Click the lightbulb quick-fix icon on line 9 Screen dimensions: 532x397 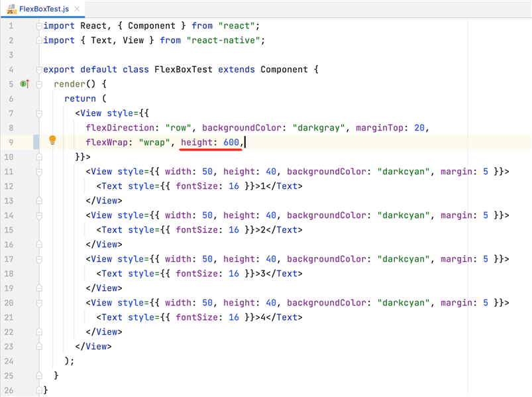[52, 141]
